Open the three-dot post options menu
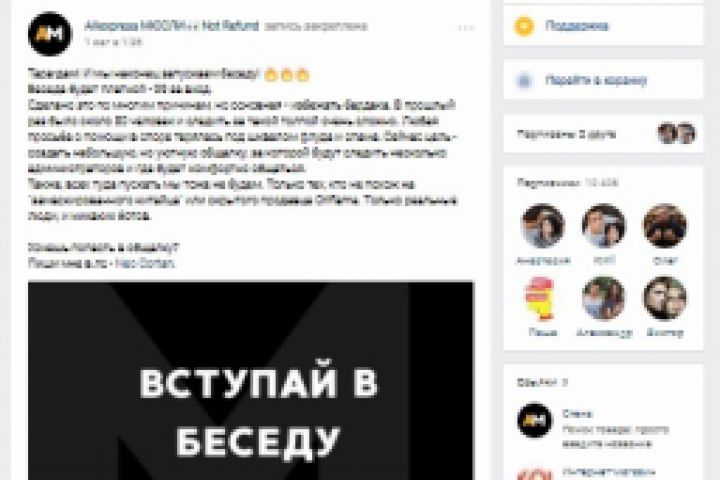The height and width of the screenshot is (480, 720). [x=466, y=28]
